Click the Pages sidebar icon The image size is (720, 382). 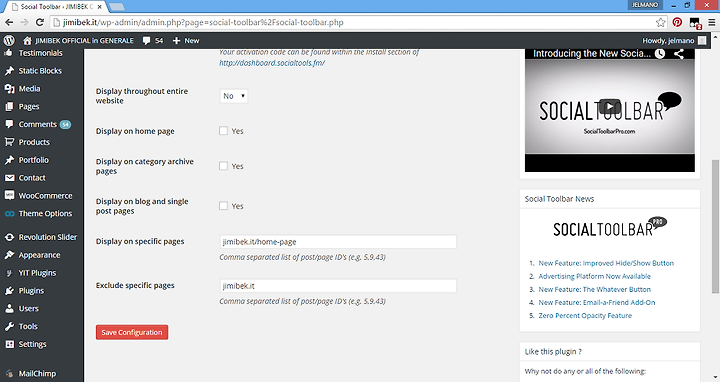pos(9,107)
